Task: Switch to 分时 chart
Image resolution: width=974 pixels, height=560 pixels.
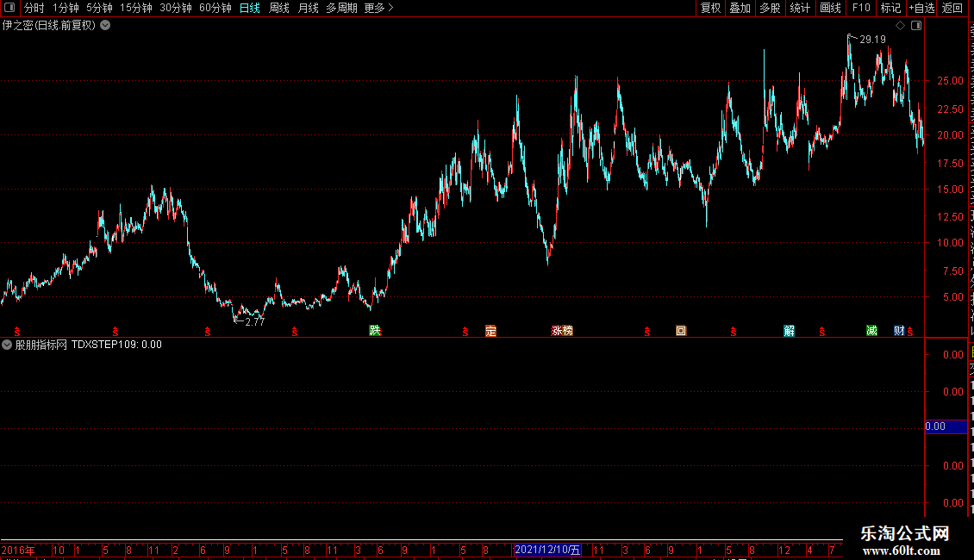Action: click(x=34, y=8)
